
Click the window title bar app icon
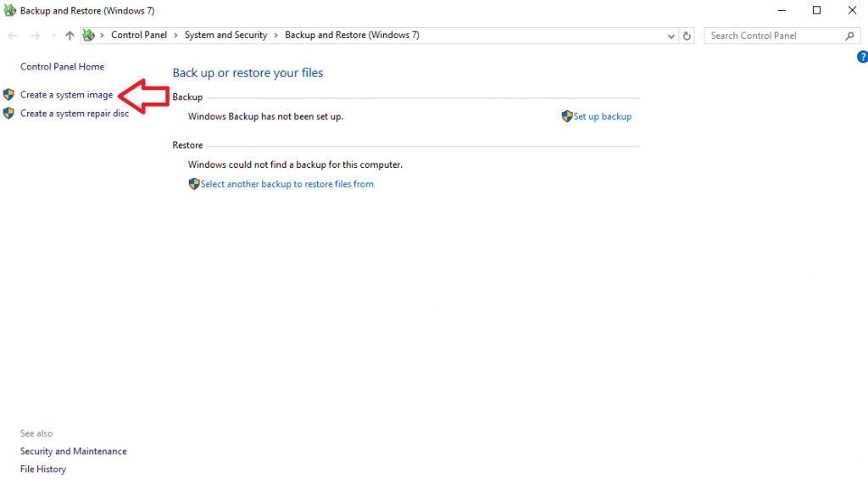9,10
